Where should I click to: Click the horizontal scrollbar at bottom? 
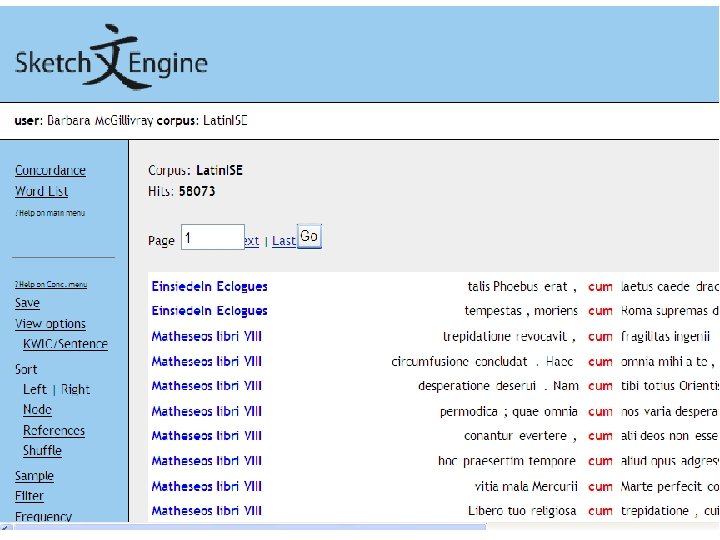(x=250, y=527)
